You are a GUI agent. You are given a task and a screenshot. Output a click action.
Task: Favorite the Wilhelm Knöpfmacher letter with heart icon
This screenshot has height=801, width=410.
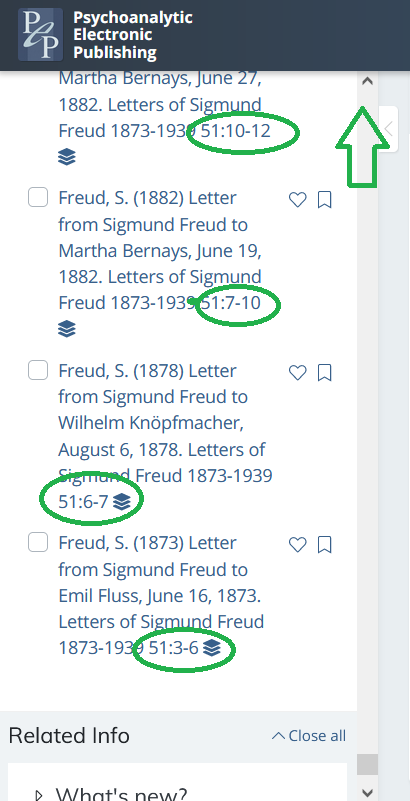click(x=298, y=372)
